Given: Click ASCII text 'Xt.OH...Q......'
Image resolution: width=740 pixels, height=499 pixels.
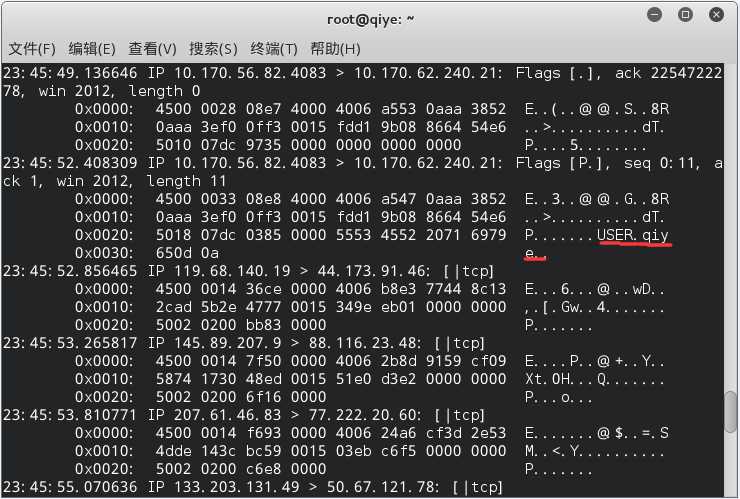Looking at the screenshot, I should coord(595,379).
